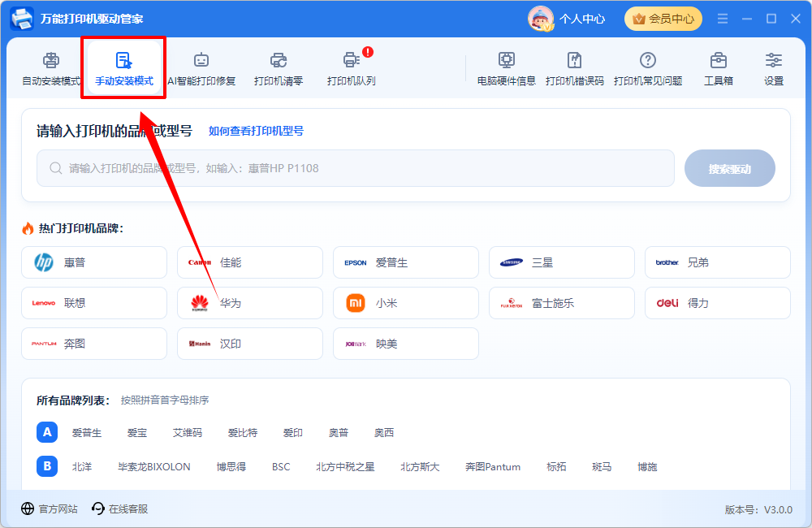This screenshot has height=528, width=812.
Task: Select the 三星 Samsung brand card
Action: (562, 262)
